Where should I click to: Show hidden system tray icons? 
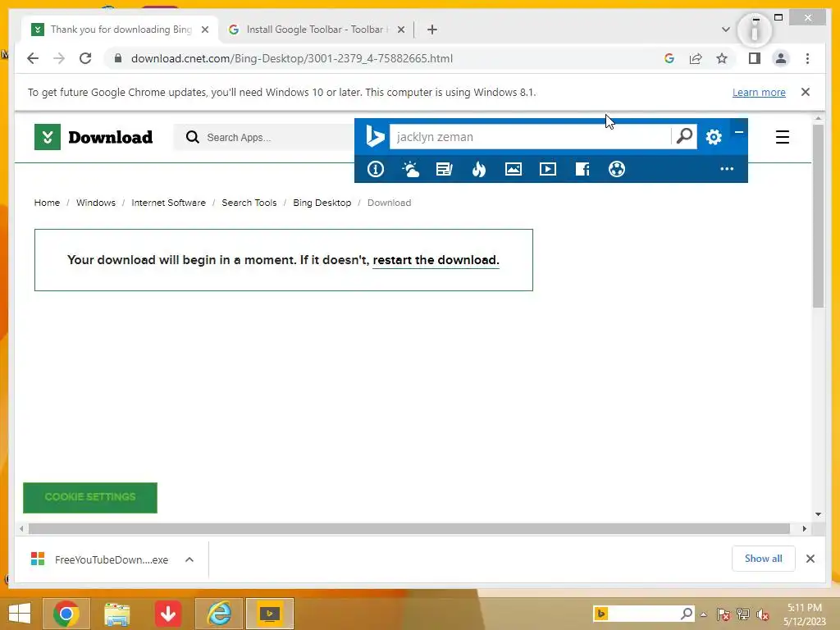703,614
